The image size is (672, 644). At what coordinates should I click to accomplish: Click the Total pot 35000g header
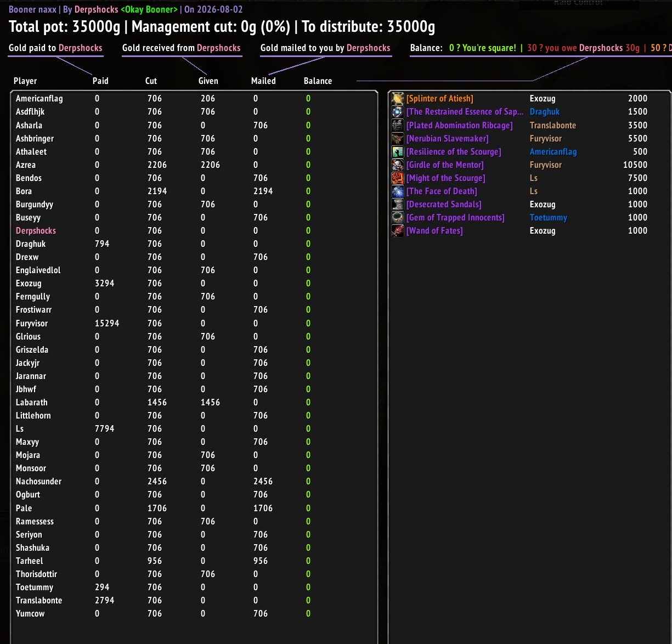(64, 27)
